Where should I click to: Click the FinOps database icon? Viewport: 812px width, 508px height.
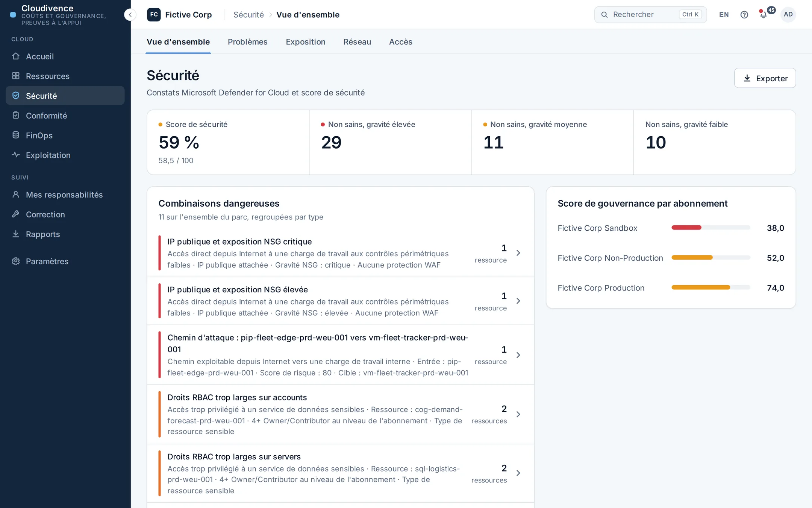click(x=16, y=135)
